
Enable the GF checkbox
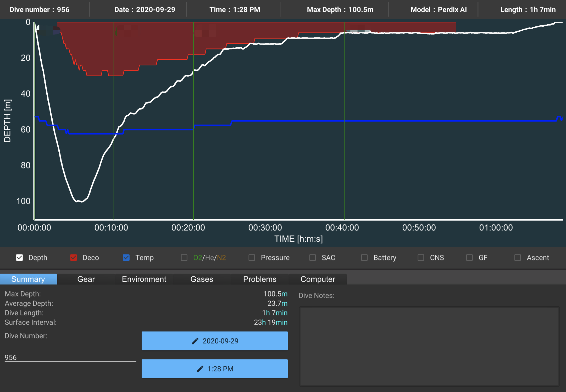[469, 258]
